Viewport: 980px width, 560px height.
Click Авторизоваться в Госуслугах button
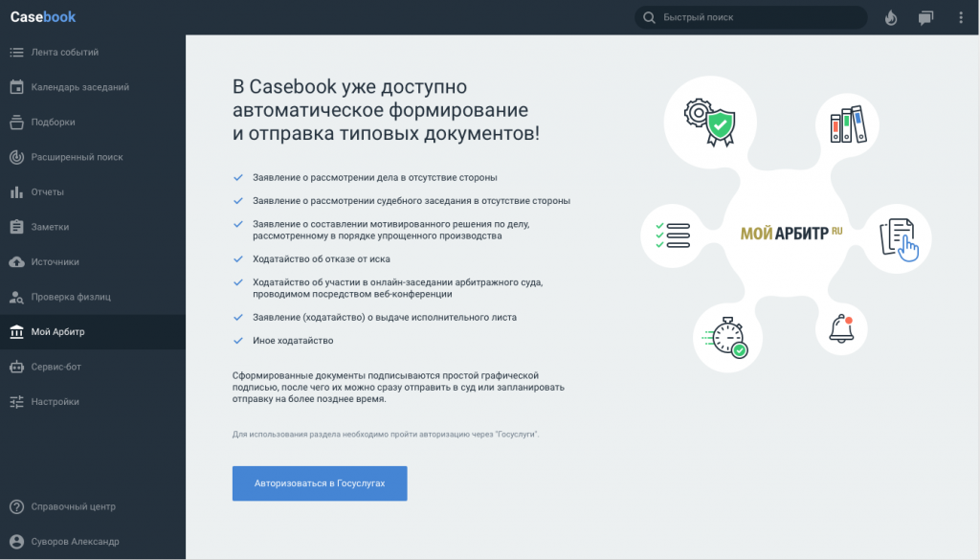coord(320,483)
